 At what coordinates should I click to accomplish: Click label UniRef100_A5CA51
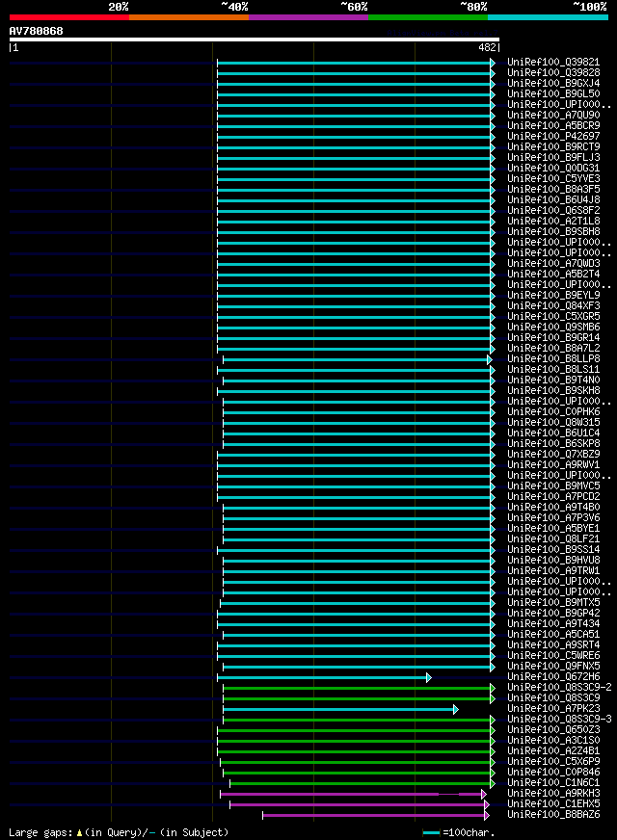click(x=553, y=634)
